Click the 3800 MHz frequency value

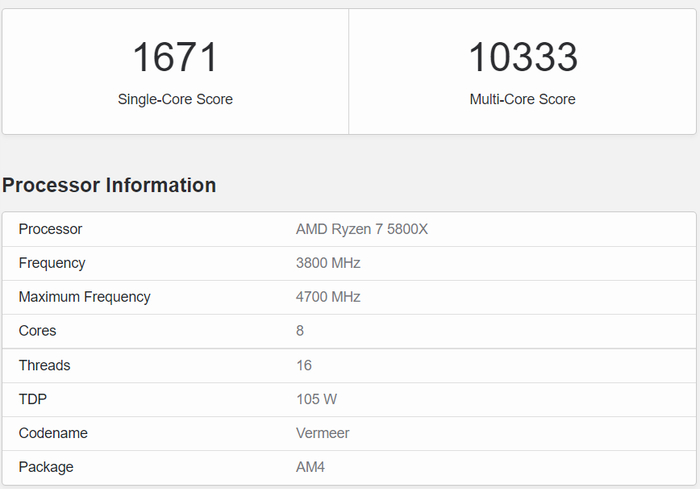pyautogui.click(x=328, y=263)
